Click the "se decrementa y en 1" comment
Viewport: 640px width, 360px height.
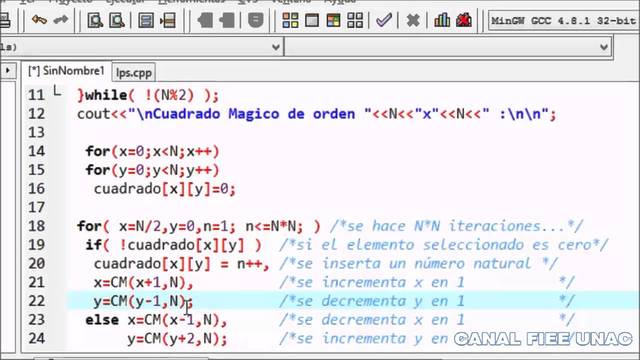click(x=380, y=301)
